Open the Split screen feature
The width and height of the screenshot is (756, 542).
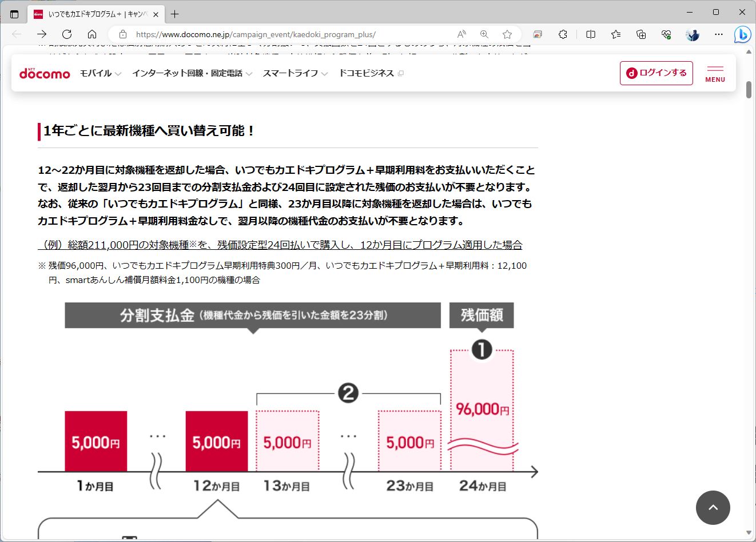[590, 35]
